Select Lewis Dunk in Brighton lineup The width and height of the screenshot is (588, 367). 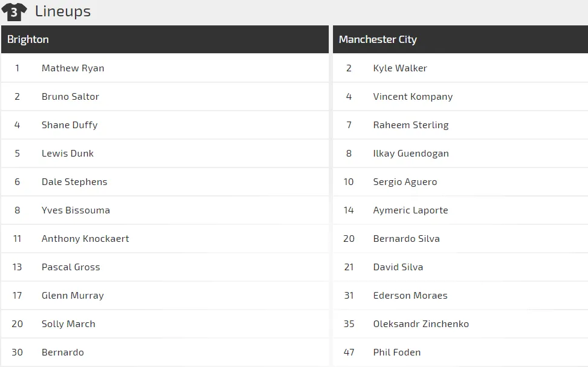click(68, 154)
